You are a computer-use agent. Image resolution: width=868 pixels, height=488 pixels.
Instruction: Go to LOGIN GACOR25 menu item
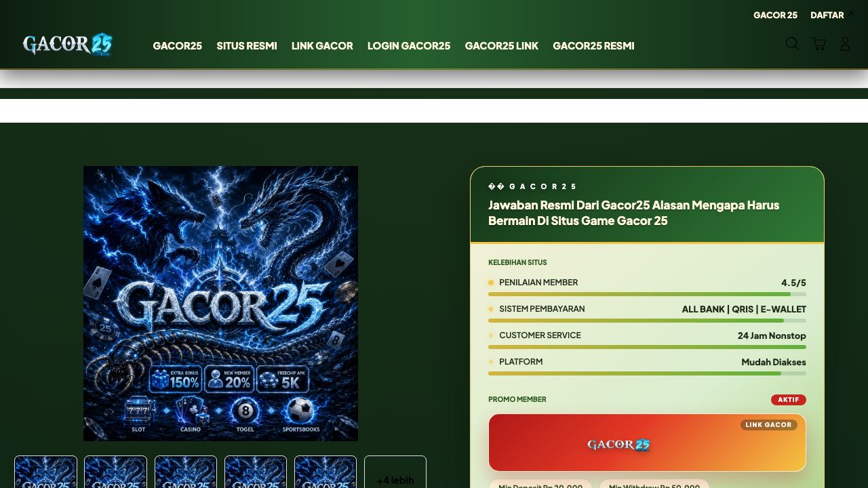409,45
